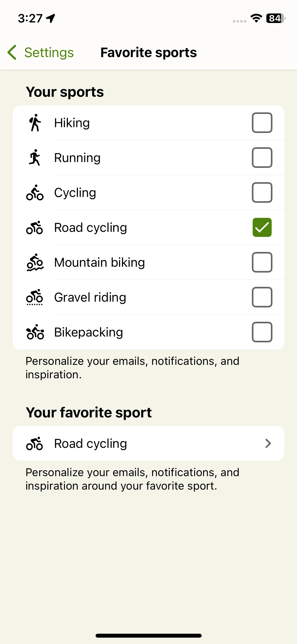Open favorite sport chevron arrow
This screenshot has width=297, height=644.
tap(268, 443)
